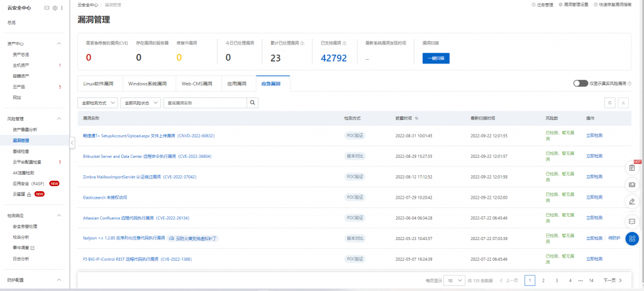Click external link icon beside 事件调查
The height and width of the screenshot is (291, 644).
[x=33, y=248]
